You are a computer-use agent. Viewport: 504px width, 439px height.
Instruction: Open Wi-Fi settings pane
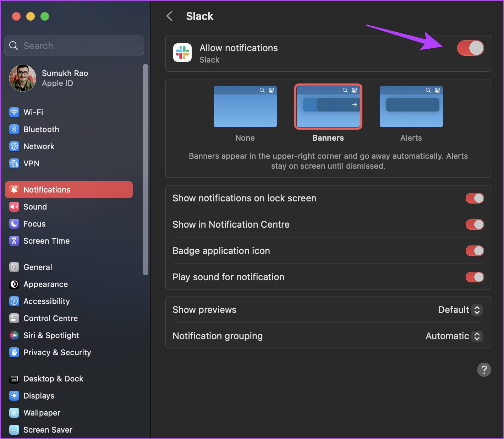(x=69, y=112)
